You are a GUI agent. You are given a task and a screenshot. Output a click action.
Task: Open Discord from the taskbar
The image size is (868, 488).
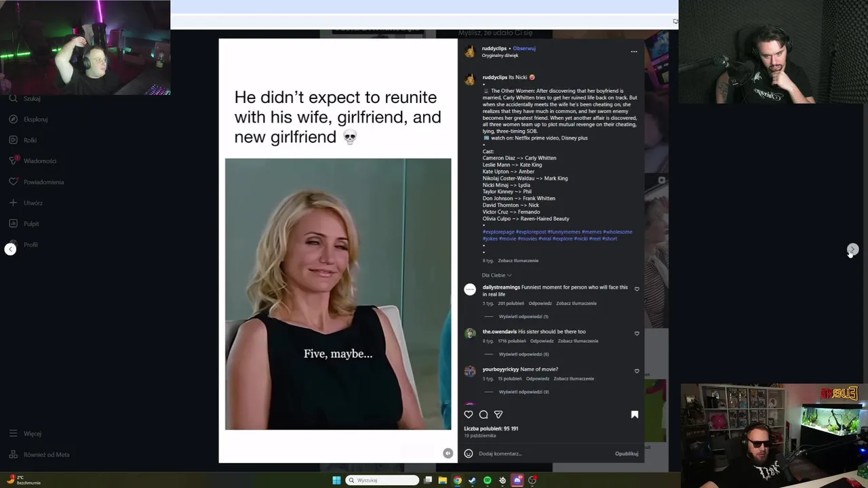[x=517, y=481]
